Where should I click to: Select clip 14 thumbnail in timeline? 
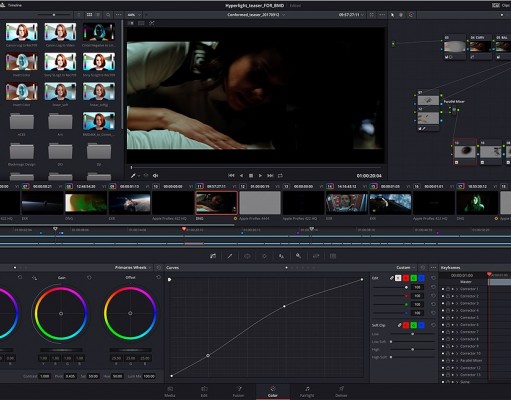[x=347, y=203]
